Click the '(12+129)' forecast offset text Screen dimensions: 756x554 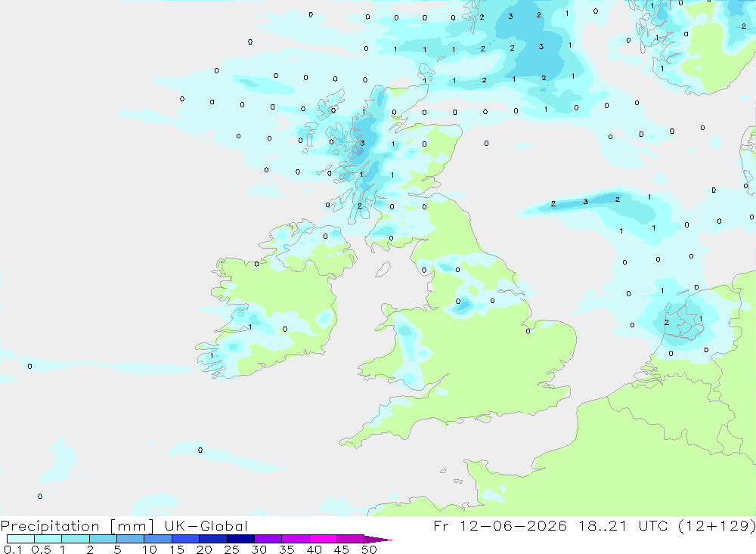point(717,525)
